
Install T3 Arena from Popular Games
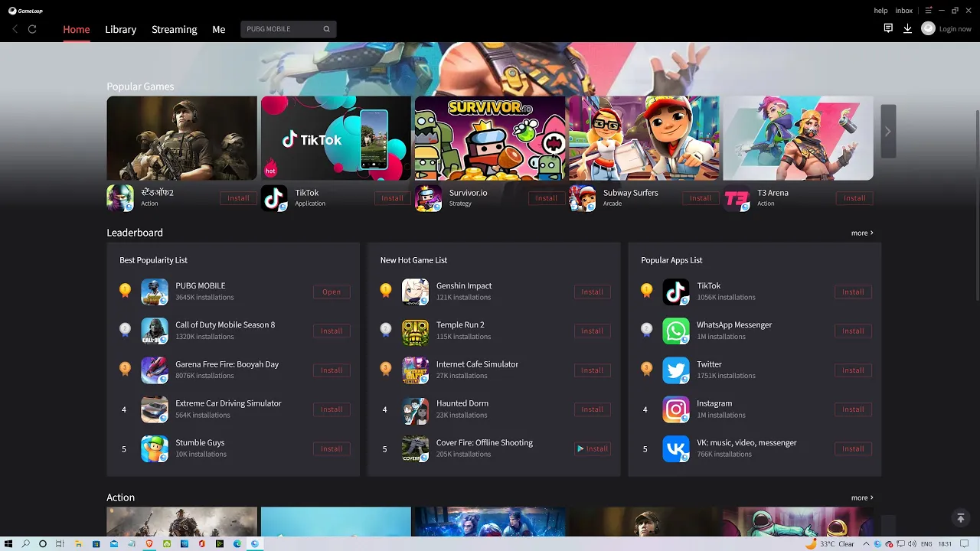[854, 198]
